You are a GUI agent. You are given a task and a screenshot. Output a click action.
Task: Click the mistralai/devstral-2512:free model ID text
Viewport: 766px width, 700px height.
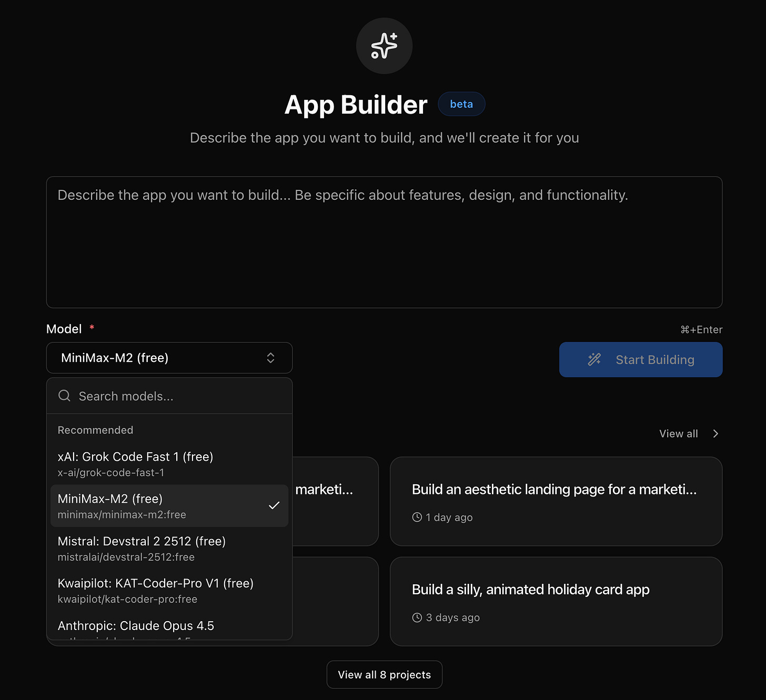click(x=126, y=557)
